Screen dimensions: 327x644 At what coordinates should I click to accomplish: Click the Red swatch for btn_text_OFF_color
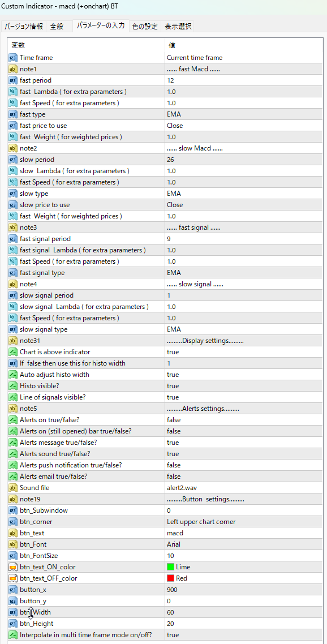click(170, 578)
